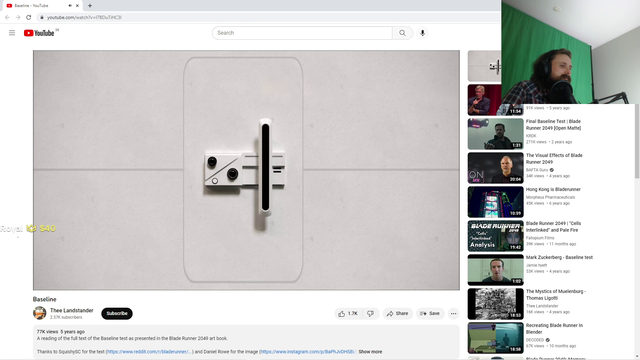The image size is (640, 360).
Task: Click the search magnifier button
Action: click(x=402, y=33)
